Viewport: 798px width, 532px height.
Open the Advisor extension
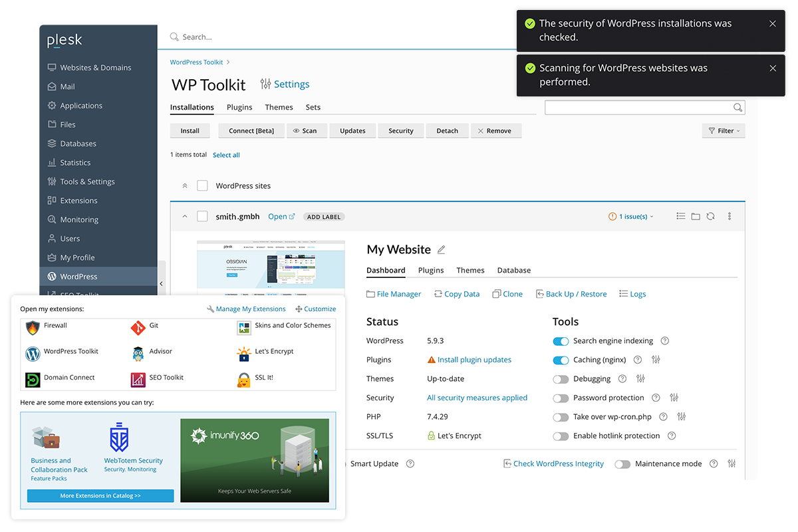138,353
